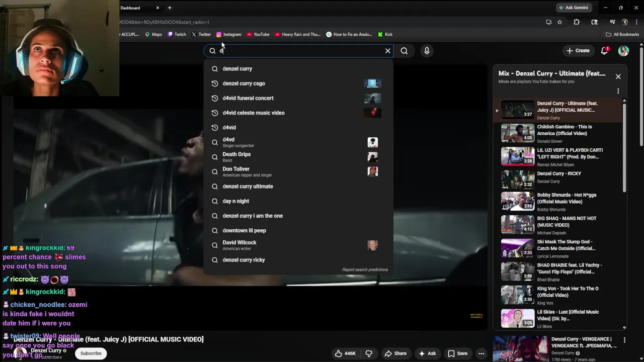Open browser extensions puzzle icon

(577, 22)
